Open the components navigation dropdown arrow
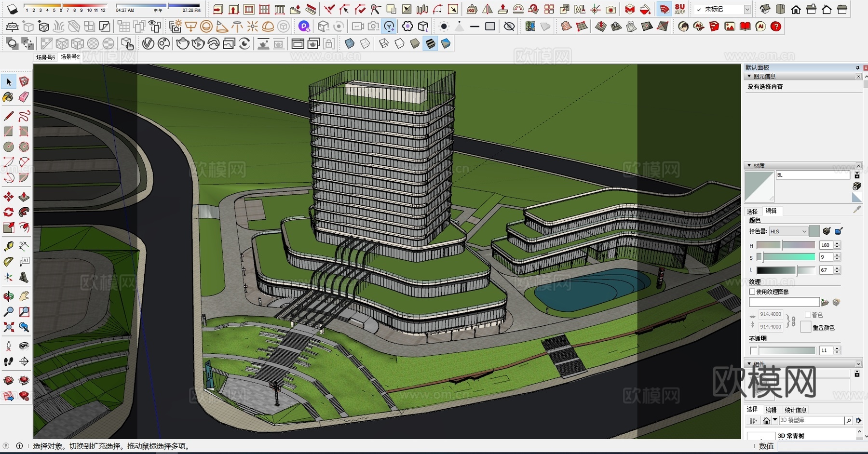868x454 pixels. coord(775,420)
